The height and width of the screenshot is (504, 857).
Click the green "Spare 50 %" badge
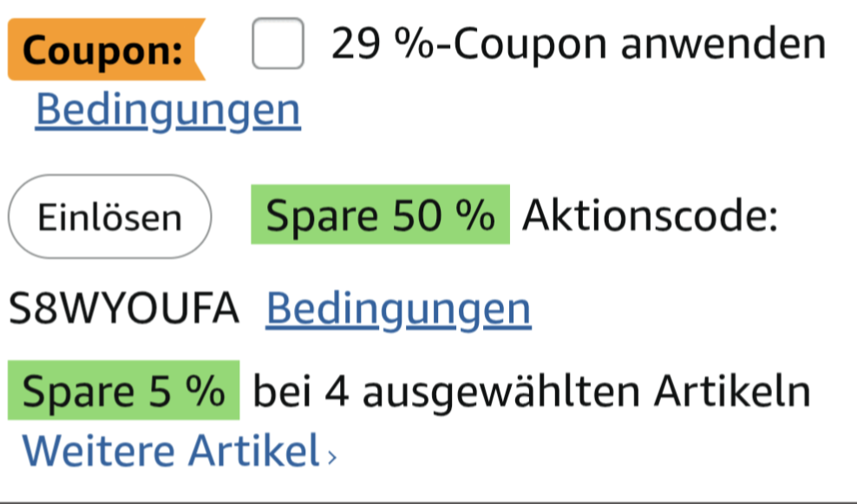click(380, 215)
